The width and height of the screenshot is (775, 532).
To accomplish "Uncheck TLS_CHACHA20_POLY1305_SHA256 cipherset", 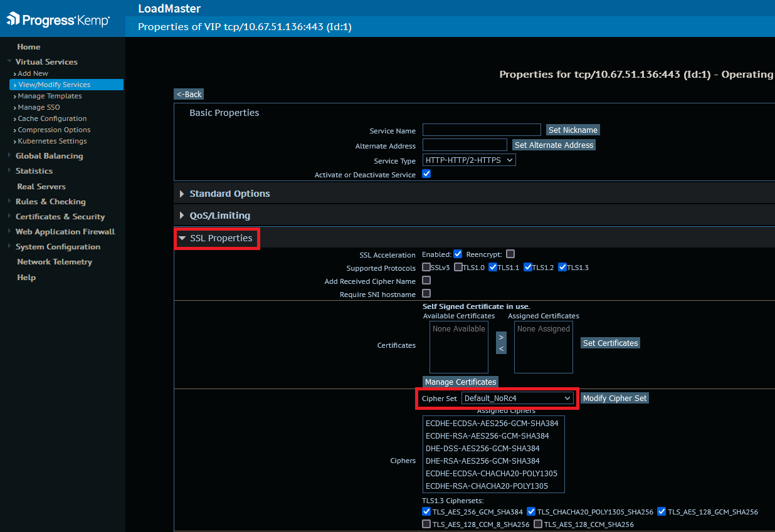I will click(x=531, y=511).
